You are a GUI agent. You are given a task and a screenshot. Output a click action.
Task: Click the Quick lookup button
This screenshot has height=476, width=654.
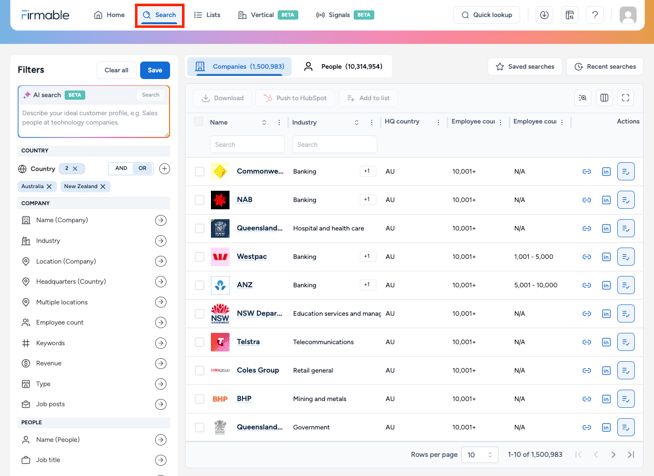pos(486,15)
